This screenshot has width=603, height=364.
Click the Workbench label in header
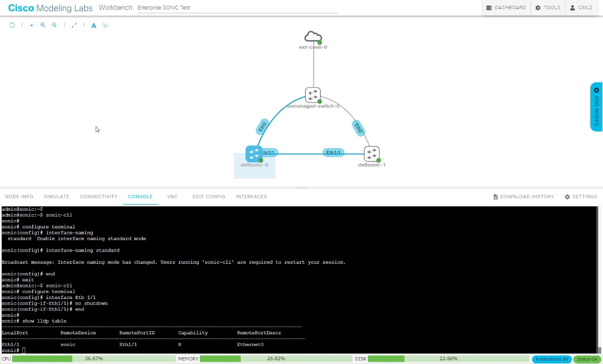[x=115, y=8]
